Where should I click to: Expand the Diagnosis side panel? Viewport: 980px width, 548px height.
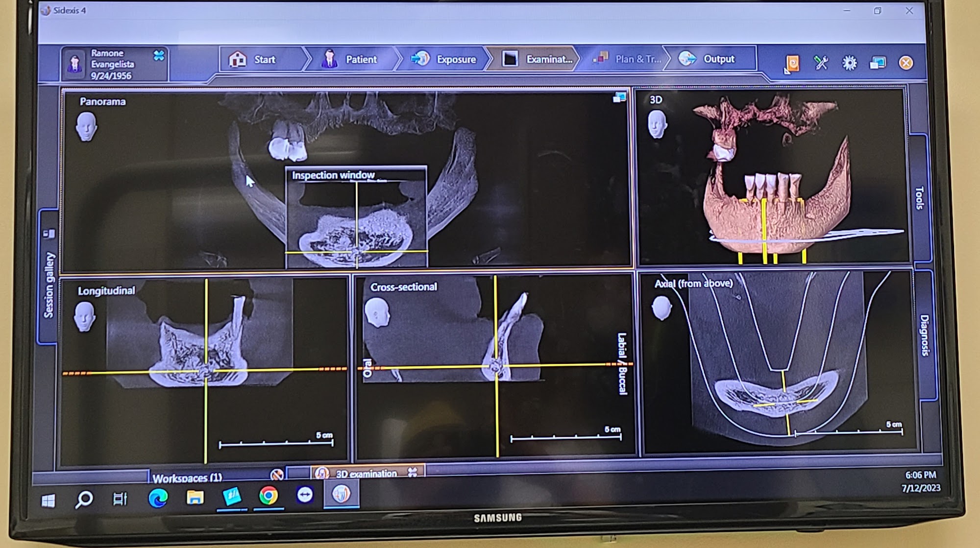924,335
